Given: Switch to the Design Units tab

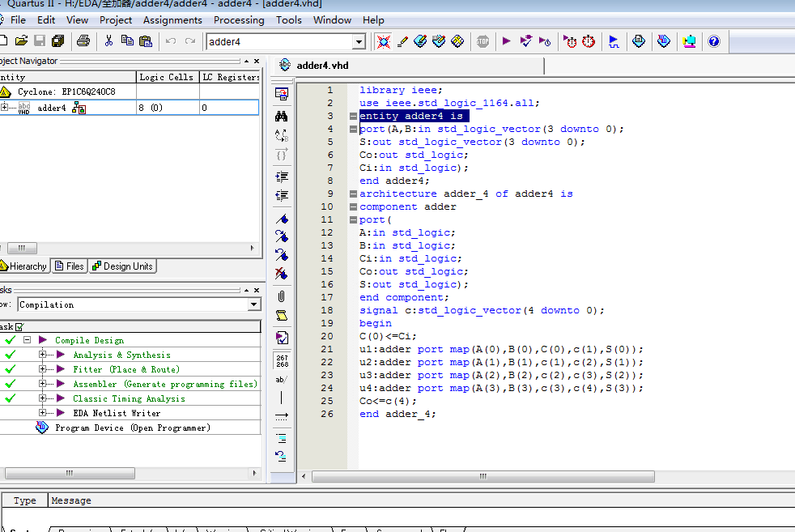Looking at the screenshot, I should pos(123,266).
